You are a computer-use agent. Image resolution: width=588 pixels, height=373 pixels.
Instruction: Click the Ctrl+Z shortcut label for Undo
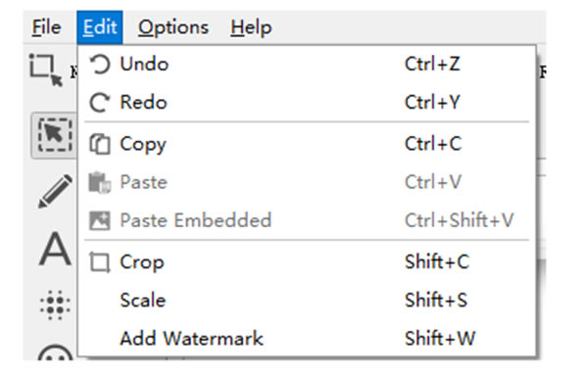click(432, 64)
